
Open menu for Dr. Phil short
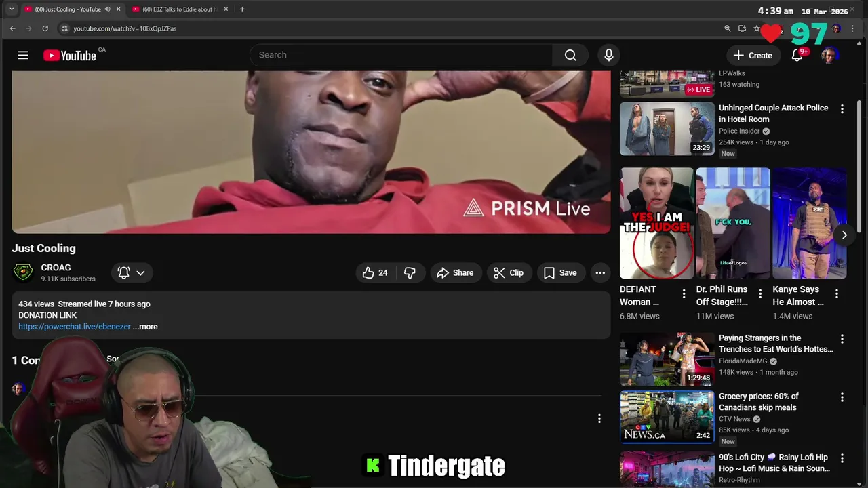(760, 294)
